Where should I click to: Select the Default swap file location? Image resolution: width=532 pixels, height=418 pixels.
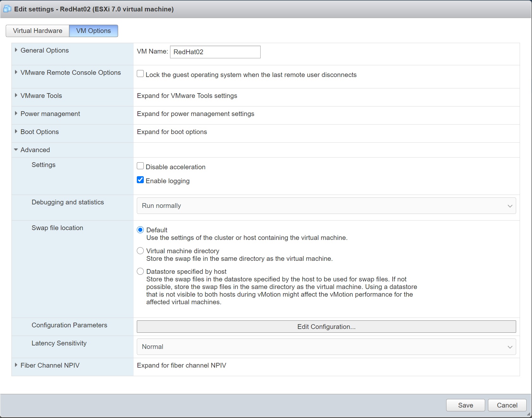click(x=140, y=230)
